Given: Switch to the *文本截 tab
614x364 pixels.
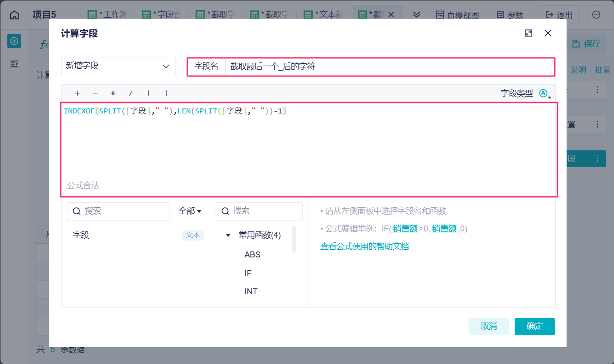Looking at the screenshot, I should point(324,15).
